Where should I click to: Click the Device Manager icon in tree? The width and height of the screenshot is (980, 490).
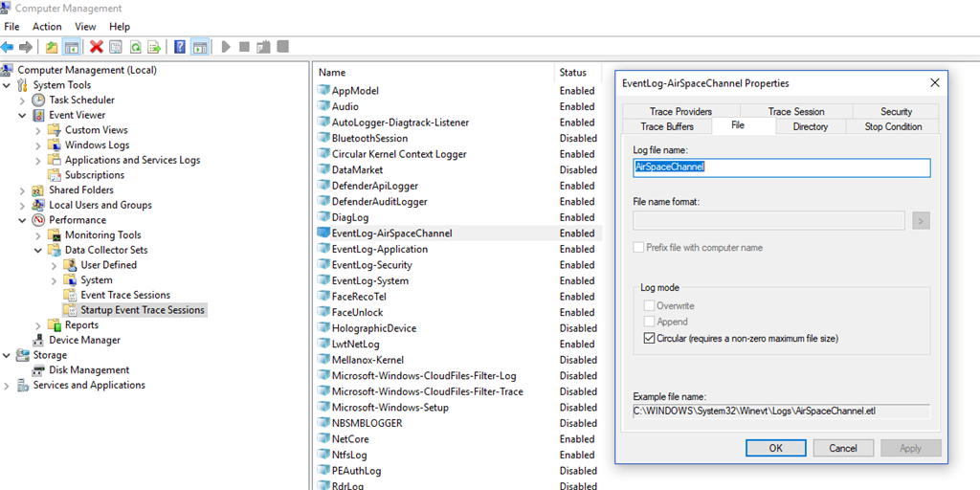pyautogui.click(x=38, y=340)
